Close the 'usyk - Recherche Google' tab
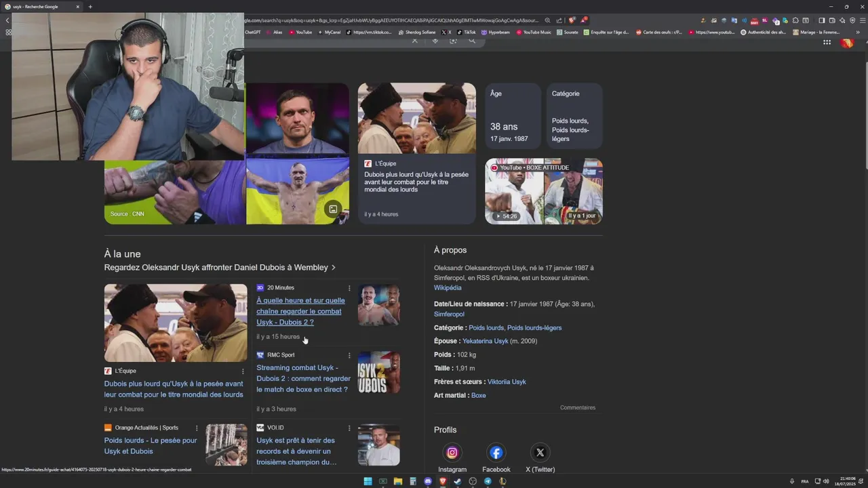 (x=77, y=7)
